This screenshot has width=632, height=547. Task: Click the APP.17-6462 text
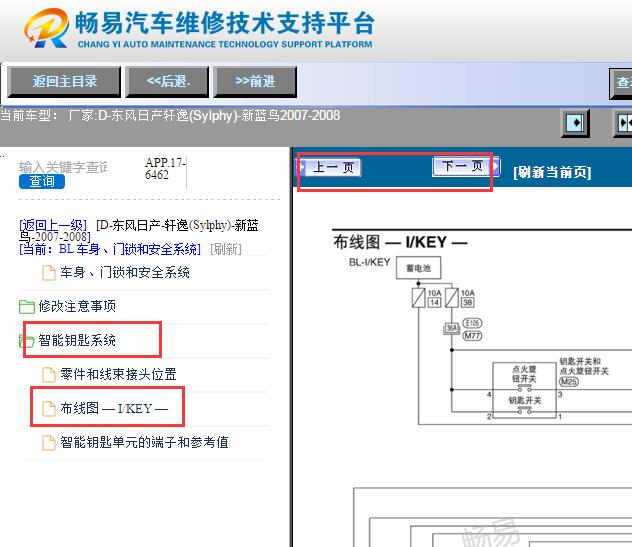(x=165, y=168)
